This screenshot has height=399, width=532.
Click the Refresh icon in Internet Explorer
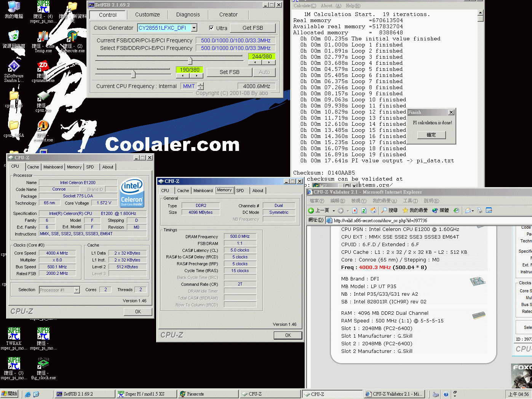click(x=364, y=210)
